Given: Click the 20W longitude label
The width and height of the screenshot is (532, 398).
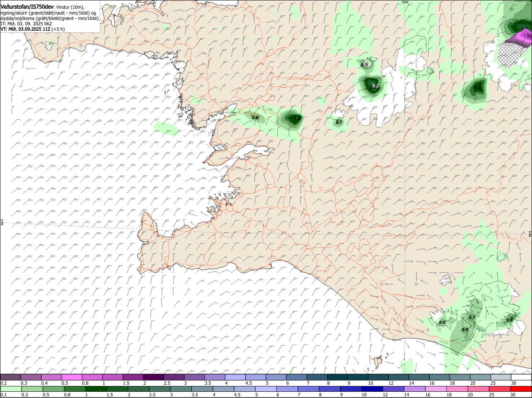Looking at the screenshot, I should pyautogui.click(x=405, y=2).
